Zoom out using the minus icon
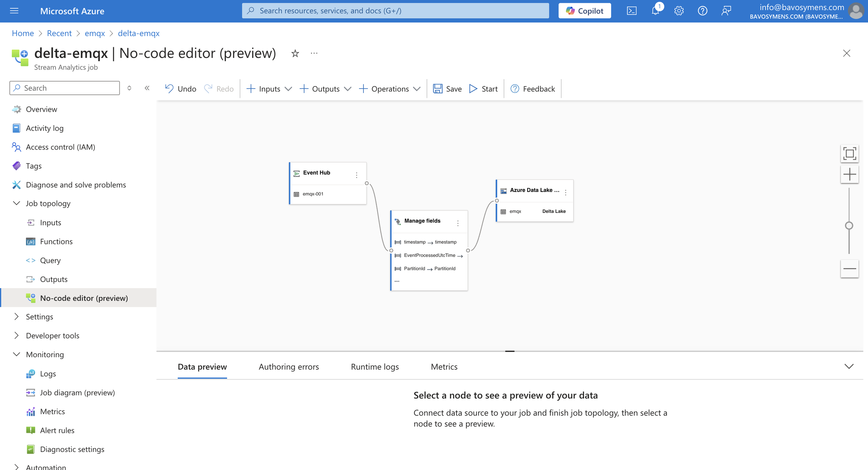Screen dimensions: 868x470 click(849, 268)
